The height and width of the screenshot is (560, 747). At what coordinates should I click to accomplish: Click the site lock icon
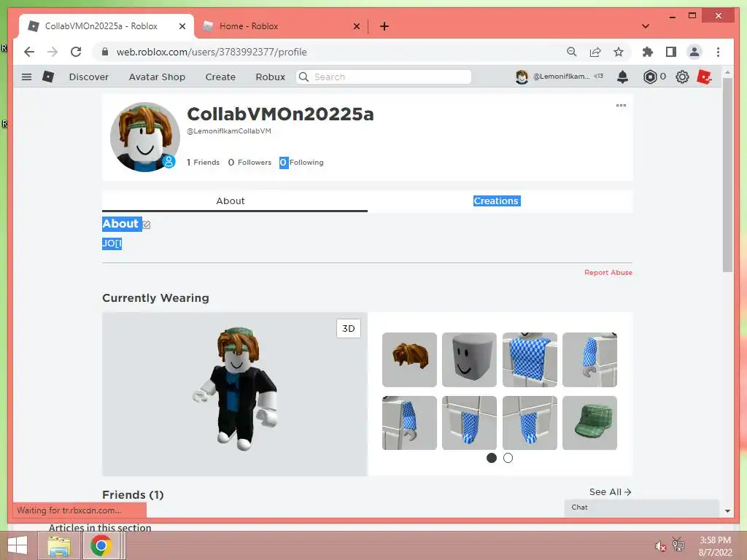click(x=105, y=52)
